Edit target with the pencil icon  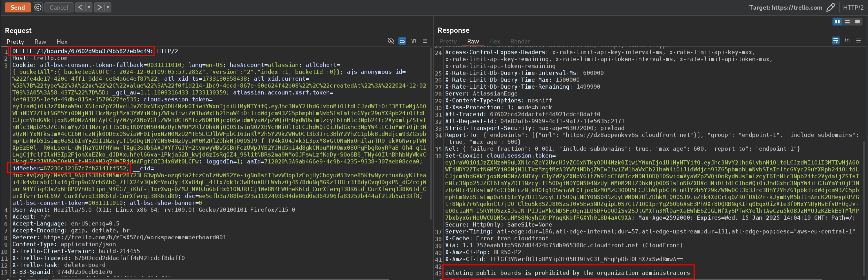[x=831, y=8]
